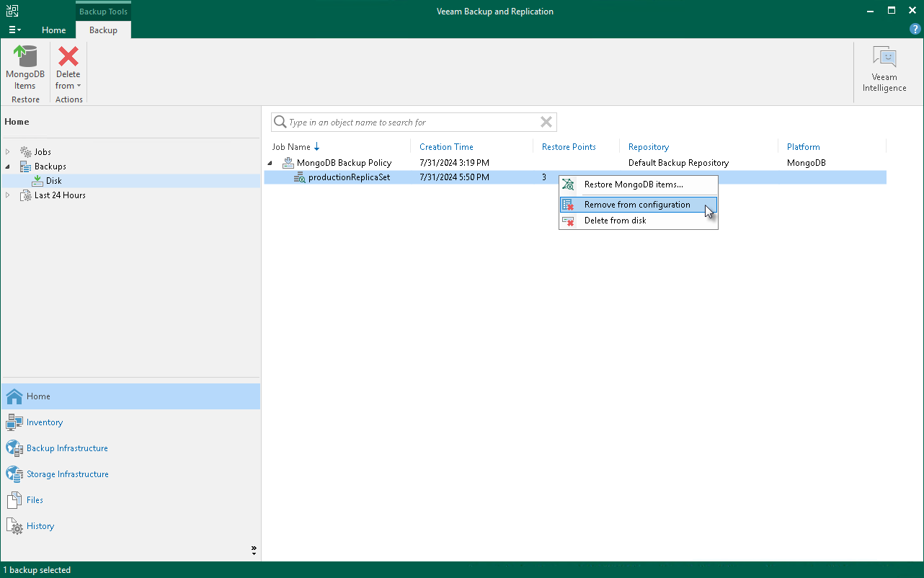Open the main application menu dropdown
924x578 pixels.
14,30
